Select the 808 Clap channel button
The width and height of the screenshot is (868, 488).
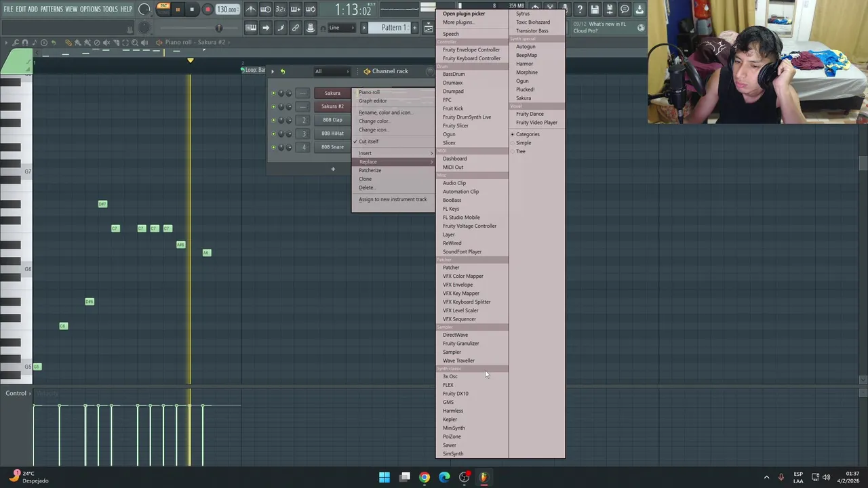(332, 121)
